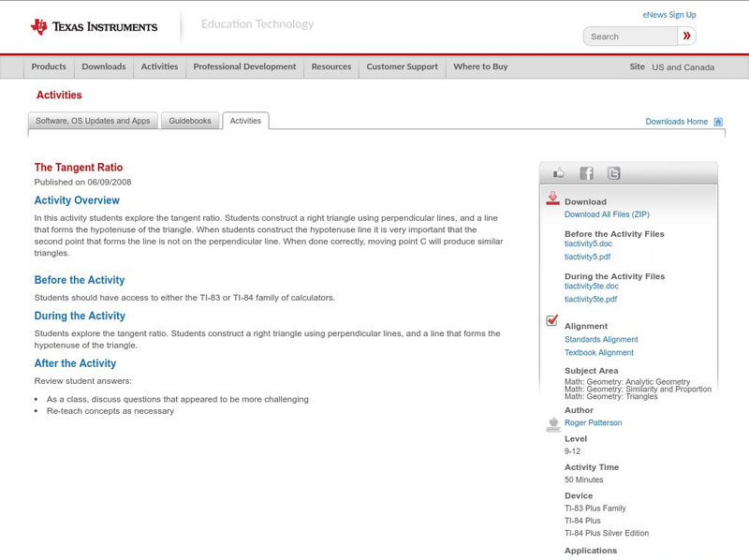Click the thumbs-up like icon

coord(560,171)
